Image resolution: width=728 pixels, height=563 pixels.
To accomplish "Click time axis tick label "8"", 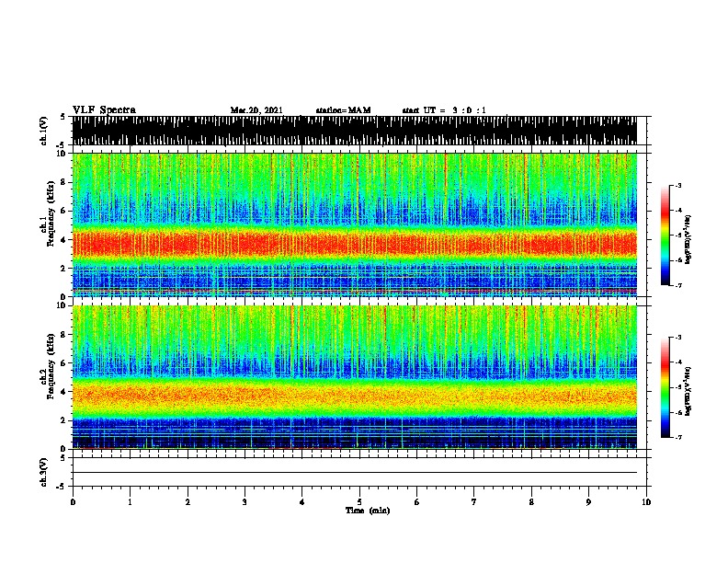I will [531, 502].
